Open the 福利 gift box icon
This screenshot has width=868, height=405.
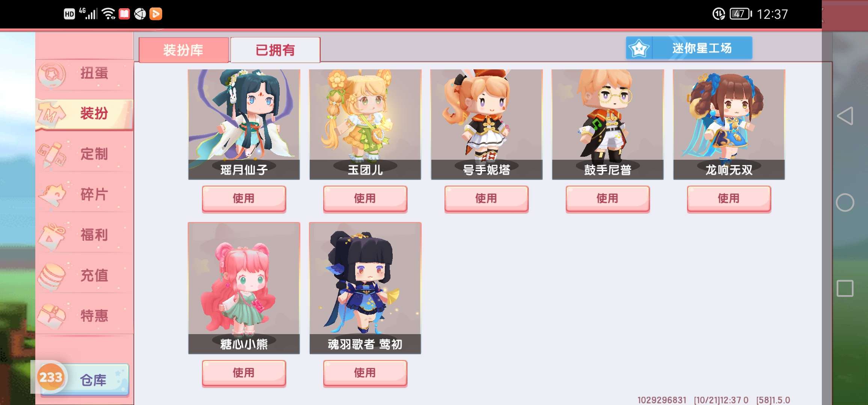(x=52, y=235)
